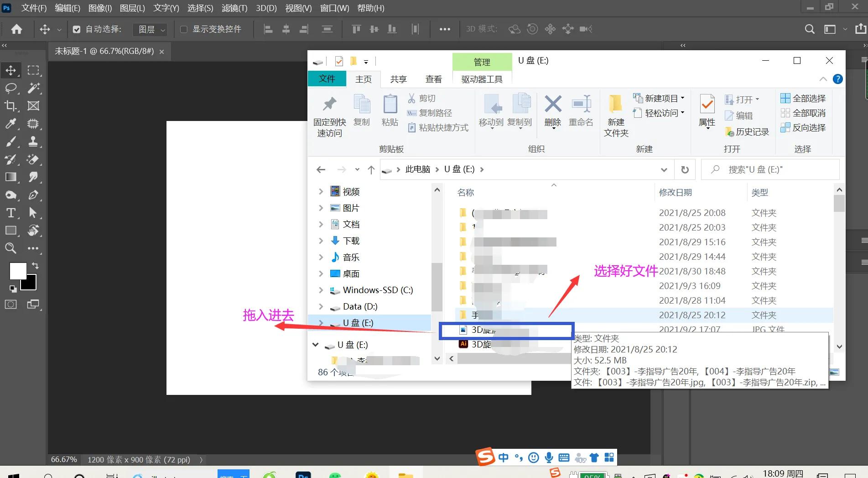868x478 pixels.
Task: Open the 图层 dropdown in the options bar
Action: [x=151, y=29]
